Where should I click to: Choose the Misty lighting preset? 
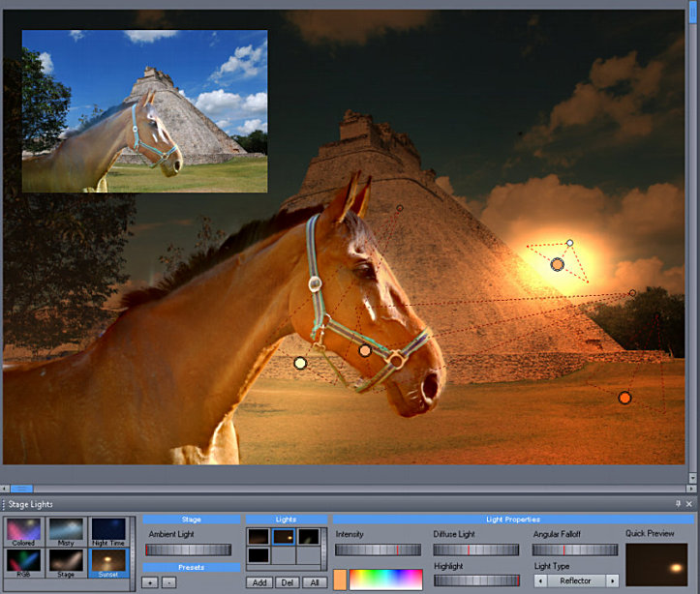(x=67, y=531)
